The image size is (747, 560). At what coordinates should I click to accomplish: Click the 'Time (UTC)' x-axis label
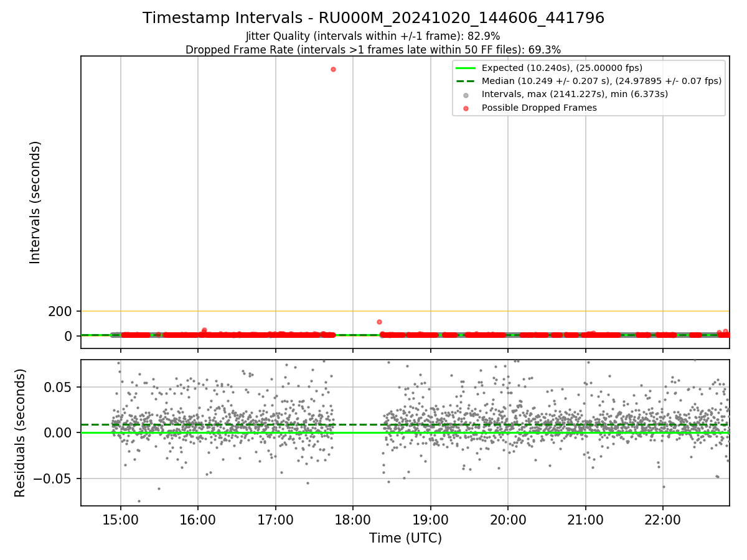point(405,538)
